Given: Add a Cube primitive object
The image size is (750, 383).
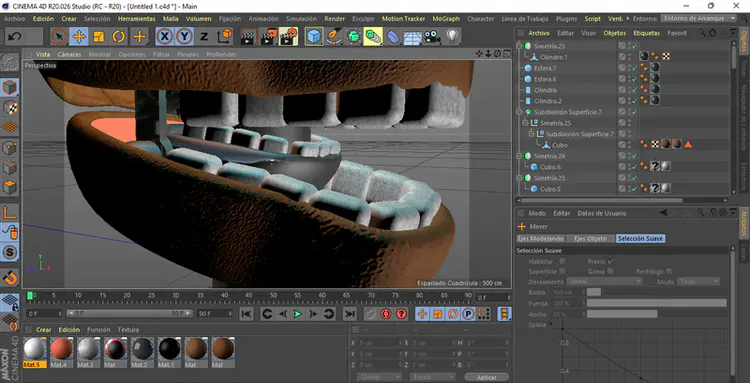Looking at the screenshot, I should click(x=314, y=36).
